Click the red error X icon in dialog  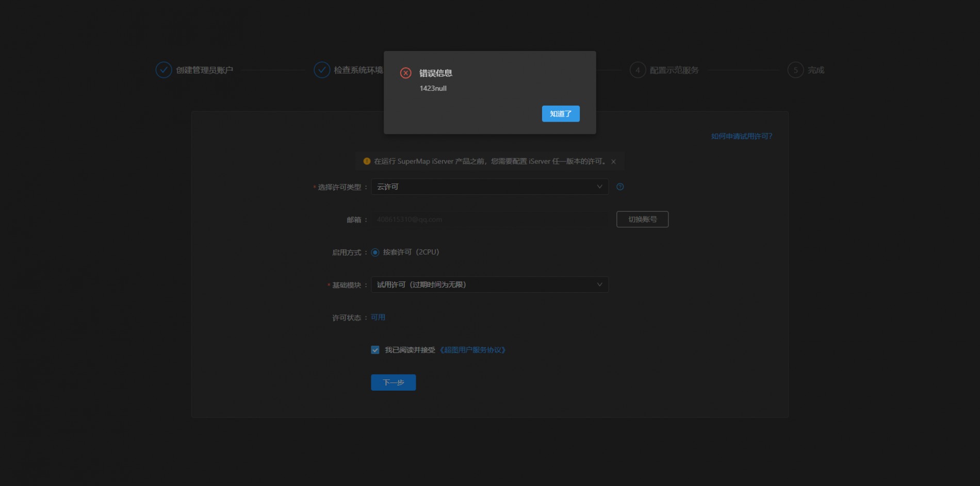click(x=406, y=73)
